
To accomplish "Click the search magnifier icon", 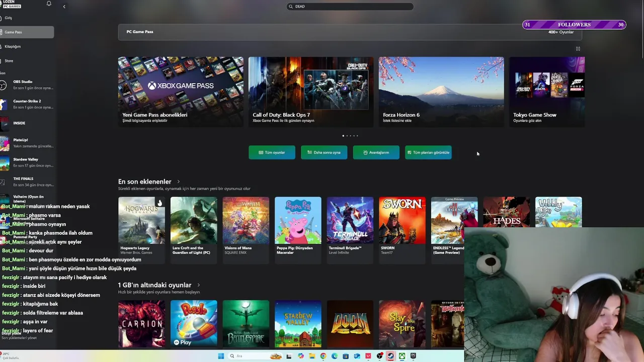I will 291,7.
